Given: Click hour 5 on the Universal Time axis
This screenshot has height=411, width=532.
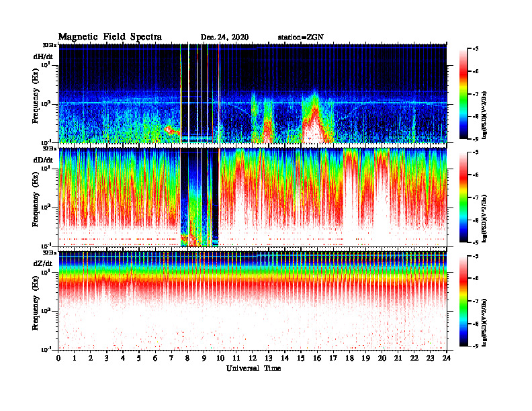Looking at the screenshot, I should 139,359.
